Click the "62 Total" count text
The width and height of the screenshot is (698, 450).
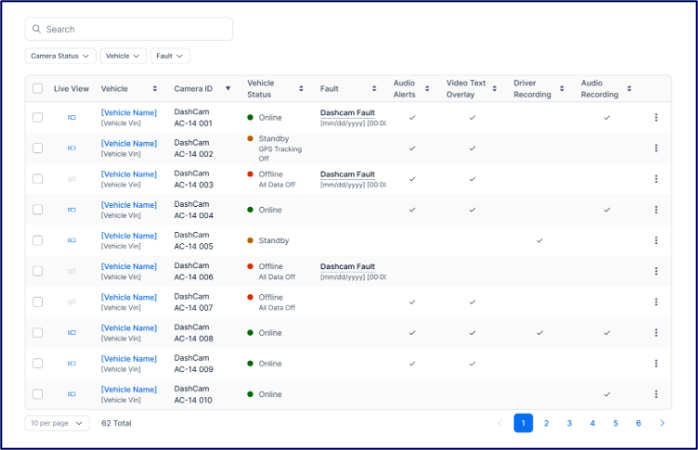click(x=116, y=423)
